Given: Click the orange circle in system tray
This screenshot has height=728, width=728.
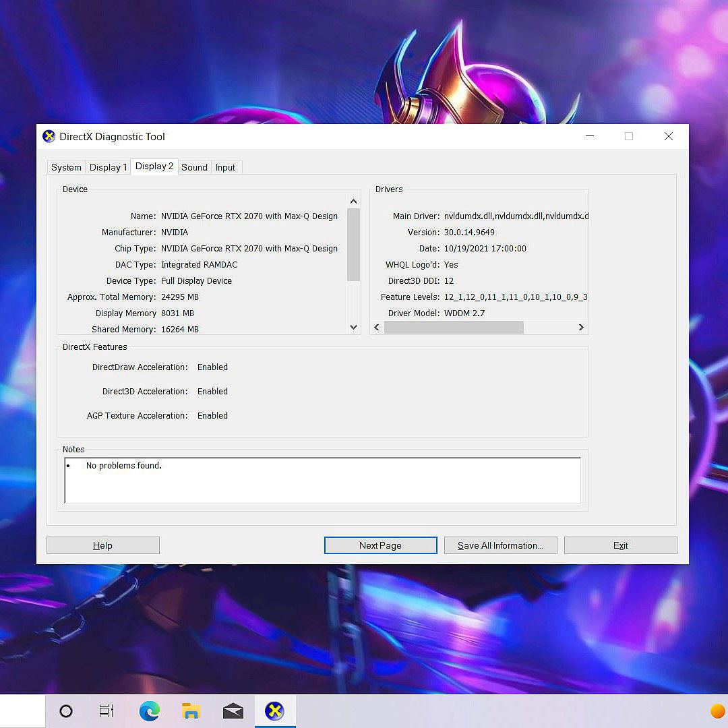Looking at the screenshot, I should (717, 711).
